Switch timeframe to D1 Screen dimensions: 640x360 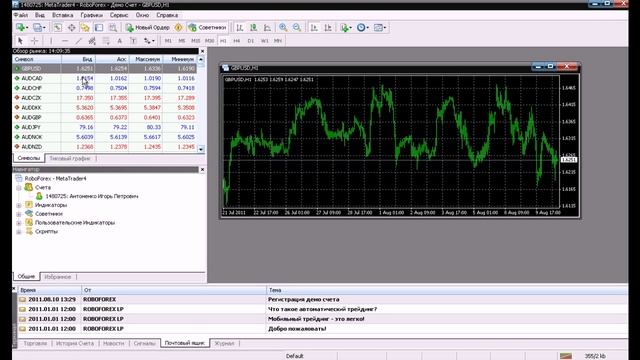(251, 41)
